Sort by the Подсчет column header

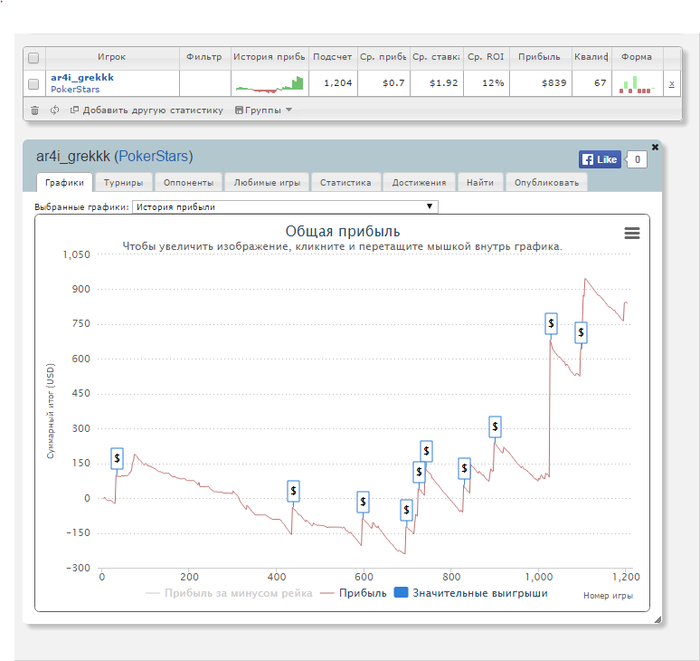tap(333, 57)
